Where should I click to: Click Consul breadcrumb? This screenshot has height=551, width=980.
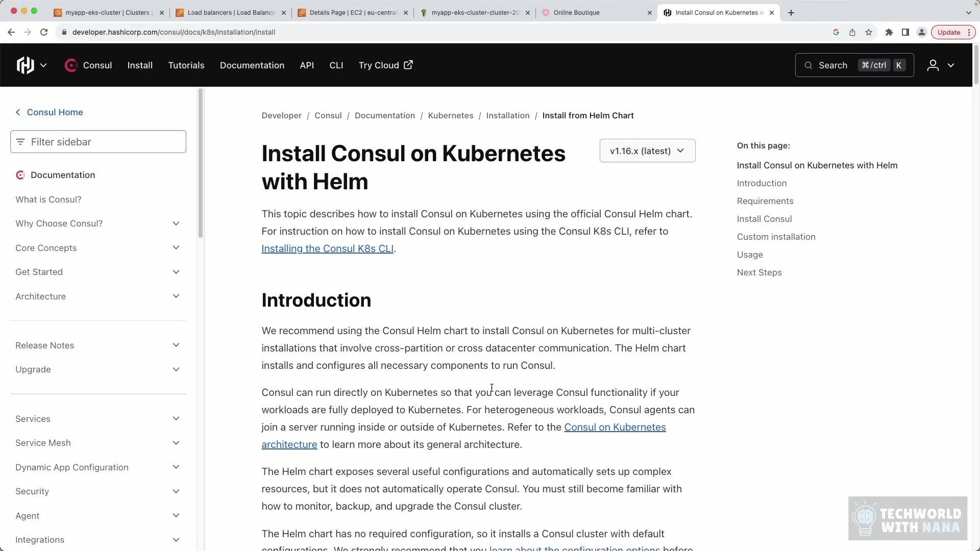(x=328, y=116)
